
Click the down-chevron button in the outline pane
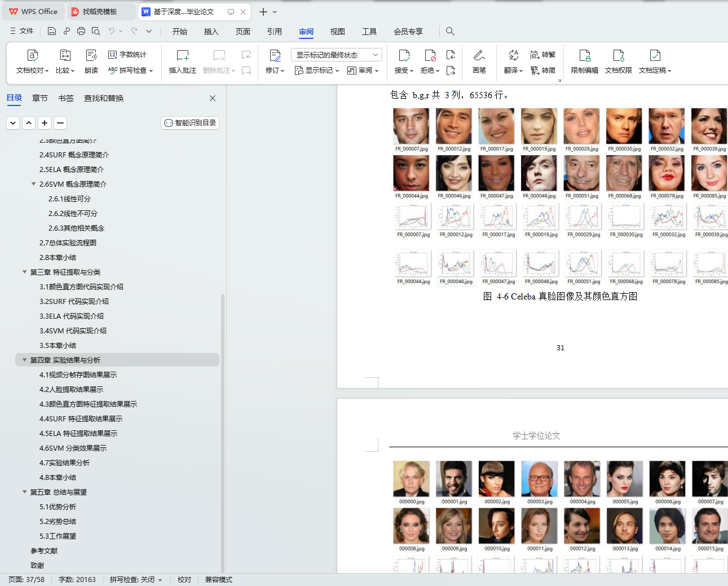[x=13, y=123]
